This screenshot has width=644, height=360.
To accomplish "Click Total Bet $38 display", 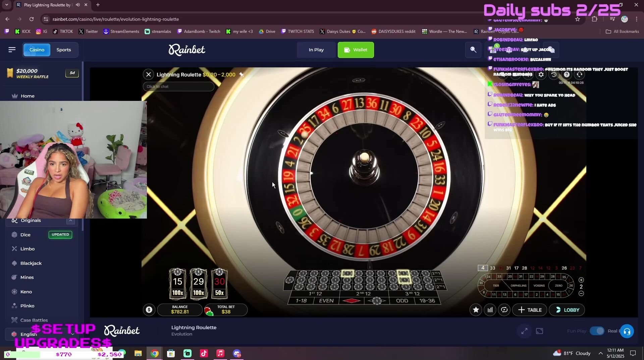I will point(226,310).
